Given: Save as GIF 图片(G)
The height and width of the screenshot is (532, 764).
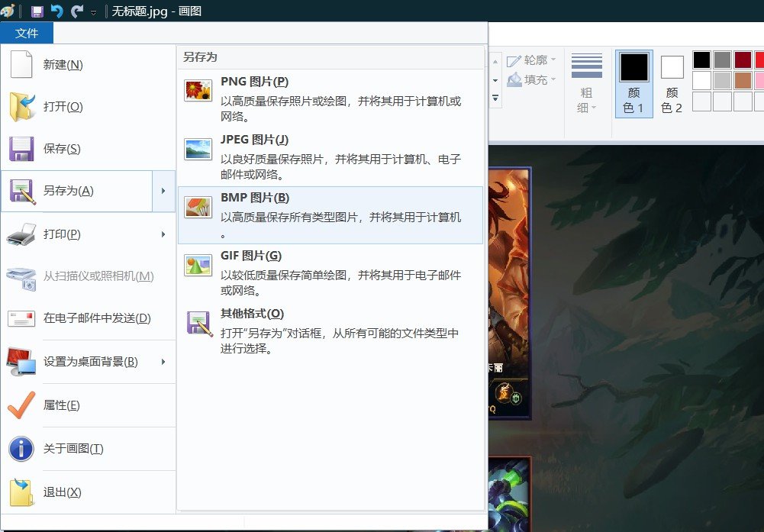Looking at the screenshot, I should (330, 272).
